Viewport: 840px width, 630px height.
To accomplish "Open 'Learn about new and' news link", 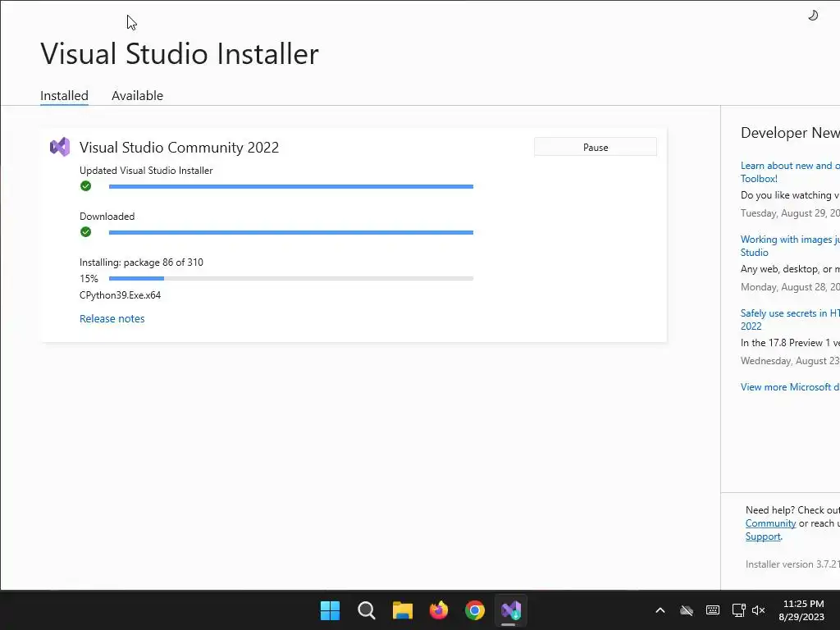I will (790, 172).
